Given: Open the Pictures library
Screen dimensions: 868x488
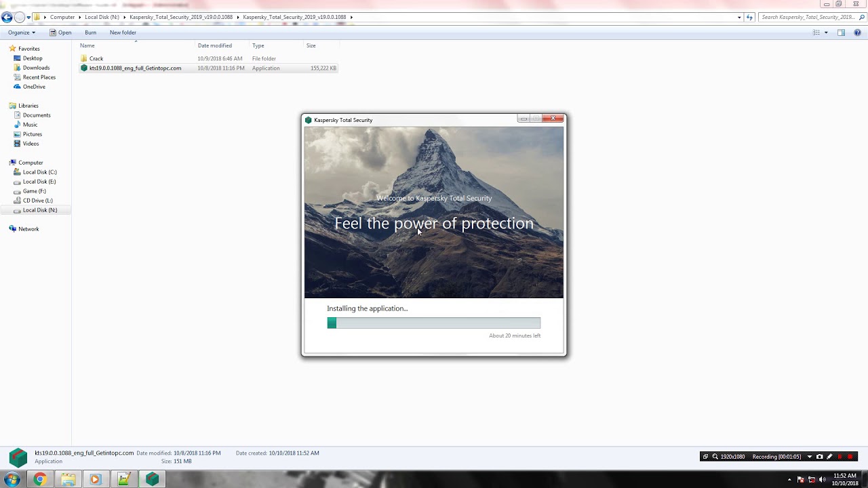Looking at the screenshot, I should click(28, 134).
